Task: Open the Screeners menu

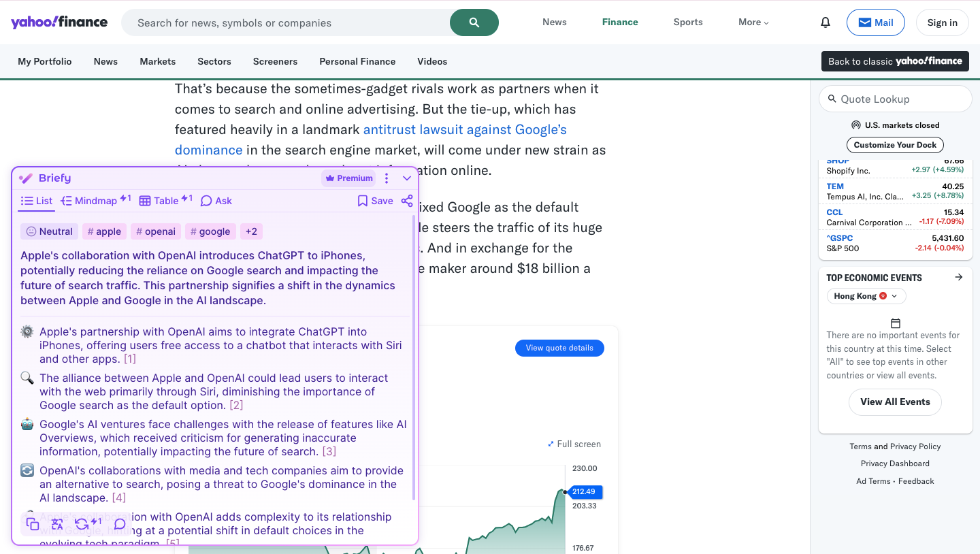Action: [275, 61]
